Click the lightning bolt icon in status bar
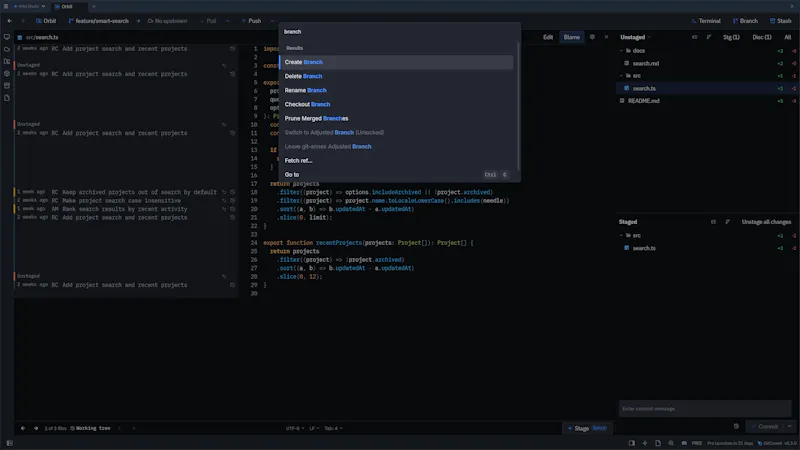The image size is (800, 450). 645,443
